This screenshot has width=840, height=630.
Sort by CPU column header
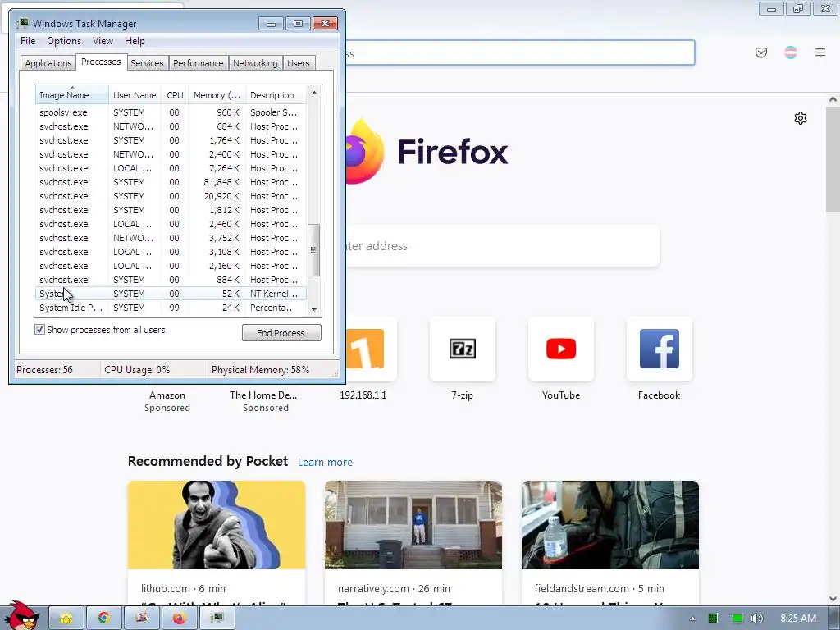(x=175, y=95)
